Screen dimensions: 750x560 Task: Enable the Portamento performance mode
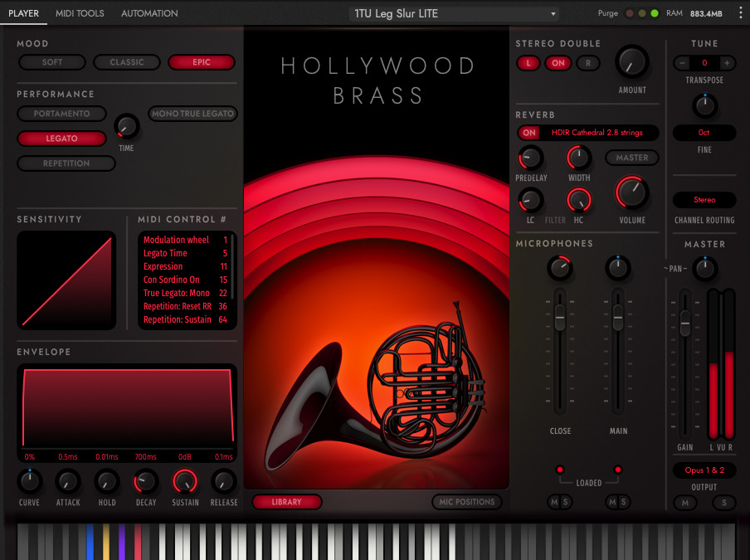point(62,114)
